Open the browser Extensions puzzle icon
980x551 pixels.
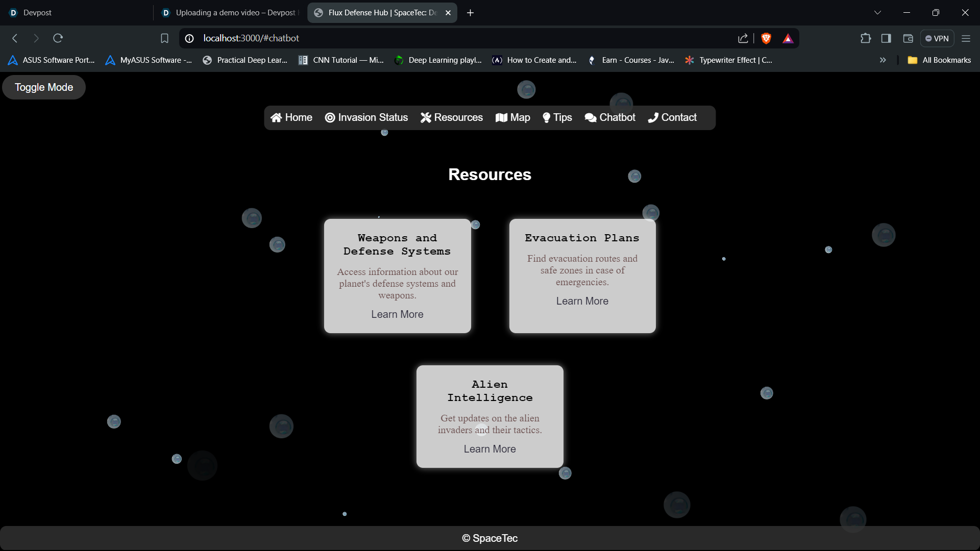click(x=865, y=38)
